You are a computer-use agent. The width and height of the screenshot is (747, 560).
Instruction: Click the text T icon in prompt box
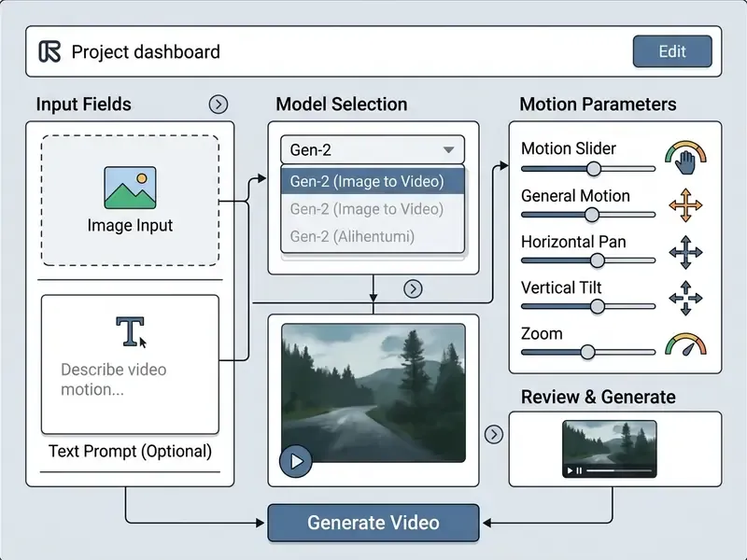130,331
